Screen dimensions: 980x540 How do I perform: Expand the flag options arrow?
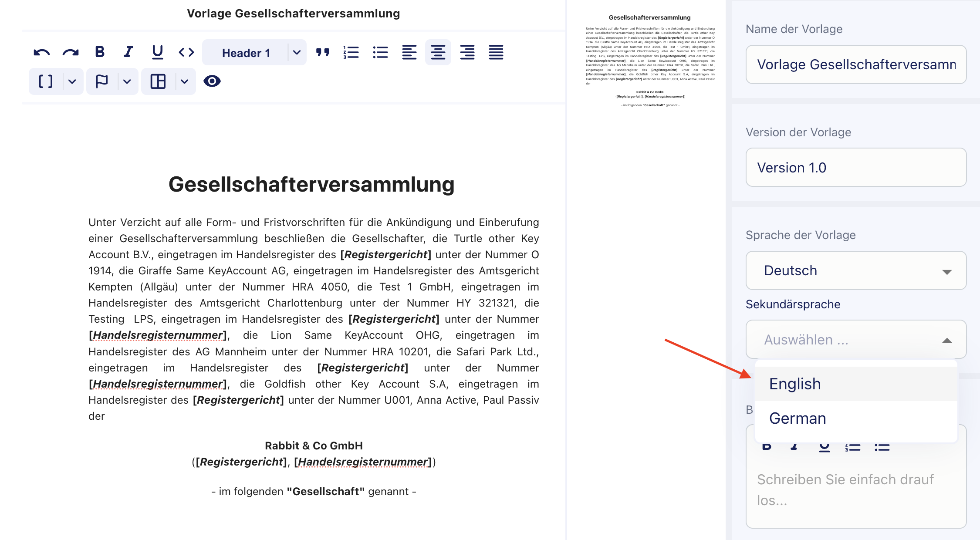click(127, 81)
